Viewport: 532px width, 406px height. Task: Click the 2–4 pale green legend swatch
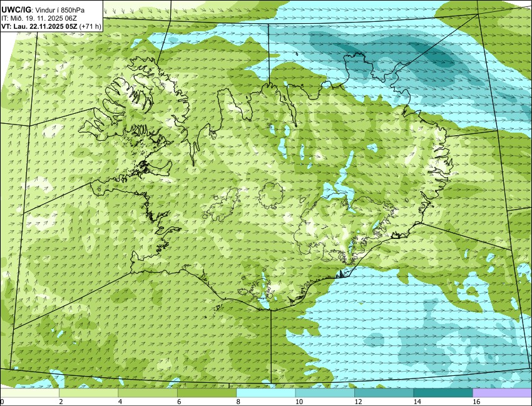pyautogui.click(x=88, y=393)
